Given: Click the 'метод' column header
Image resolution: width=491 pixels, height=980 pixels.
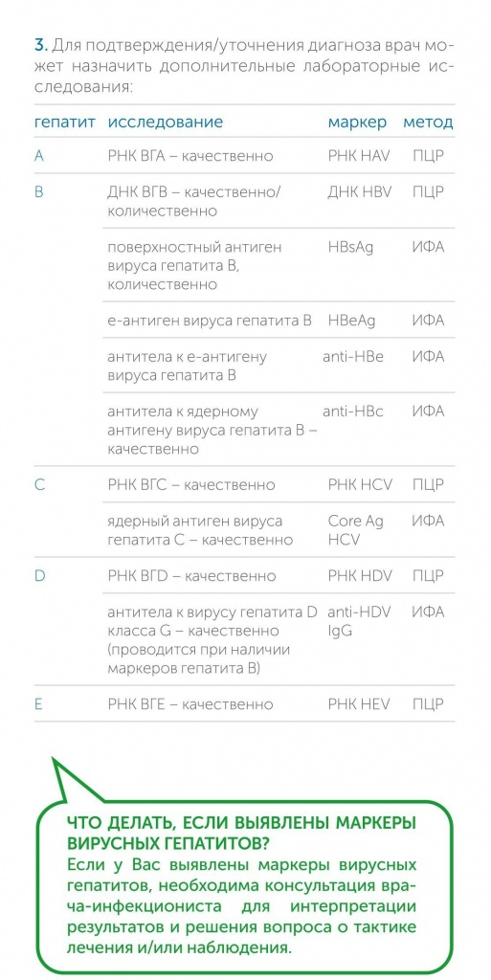Looking at the screenshot, I should pos(428,122).
